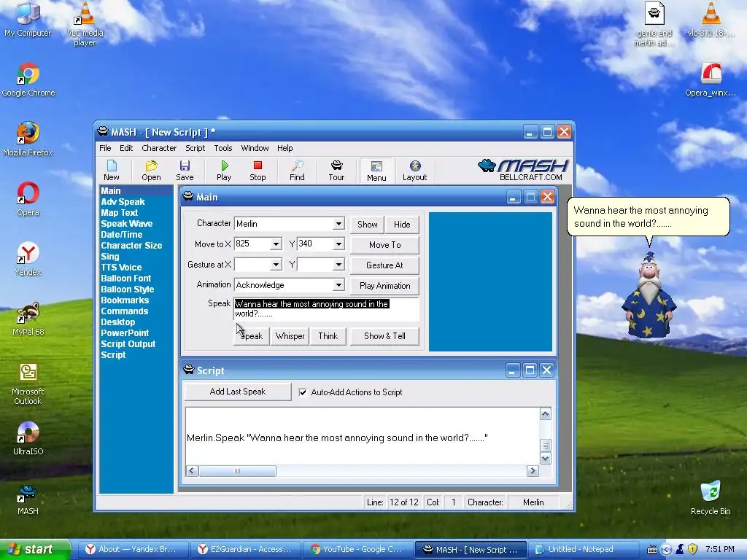Click the MASH Bellcraft.com logo
Viewport: 747px width, 560px height.
[x=522, y=169]
